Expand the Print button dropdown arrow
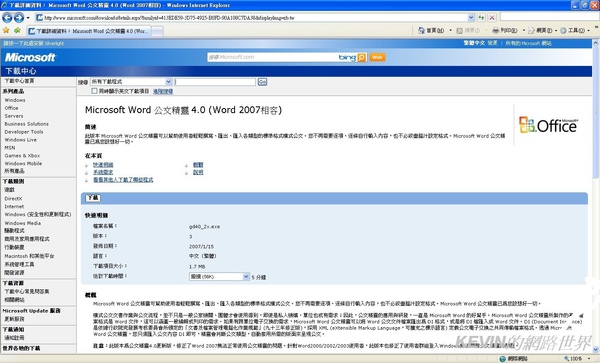Image resolution: width=600 pixels, height=363 pixels. [523, 30]
